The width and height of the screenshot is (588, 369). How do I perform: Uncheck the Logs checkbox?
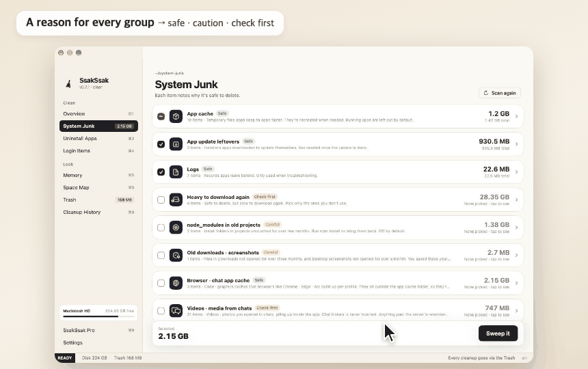coord(161,172)
